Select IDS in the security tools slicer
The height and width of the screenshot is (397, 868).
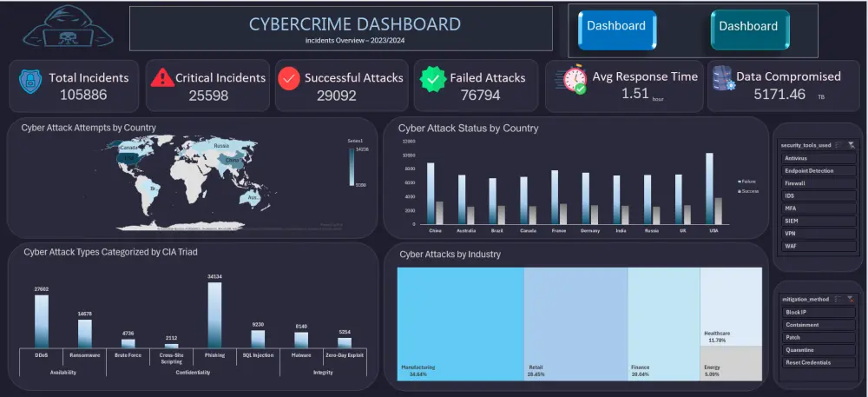(x=819, y=196)
